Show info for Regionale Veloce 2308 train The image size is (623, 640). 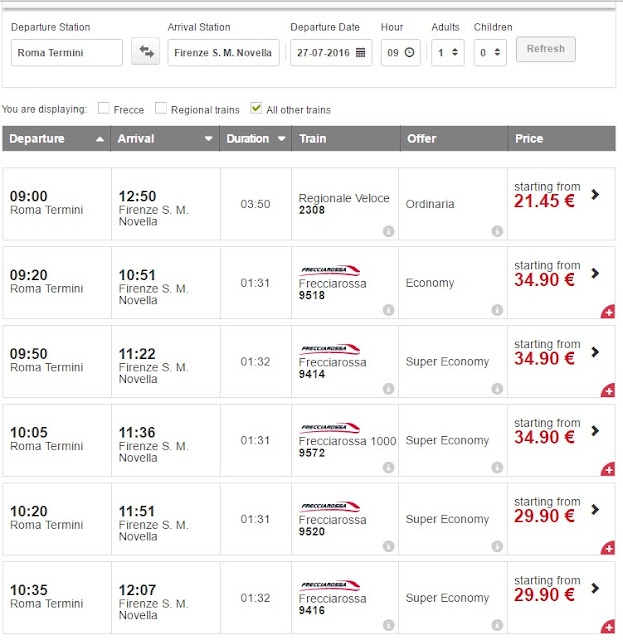pos(388,231)
